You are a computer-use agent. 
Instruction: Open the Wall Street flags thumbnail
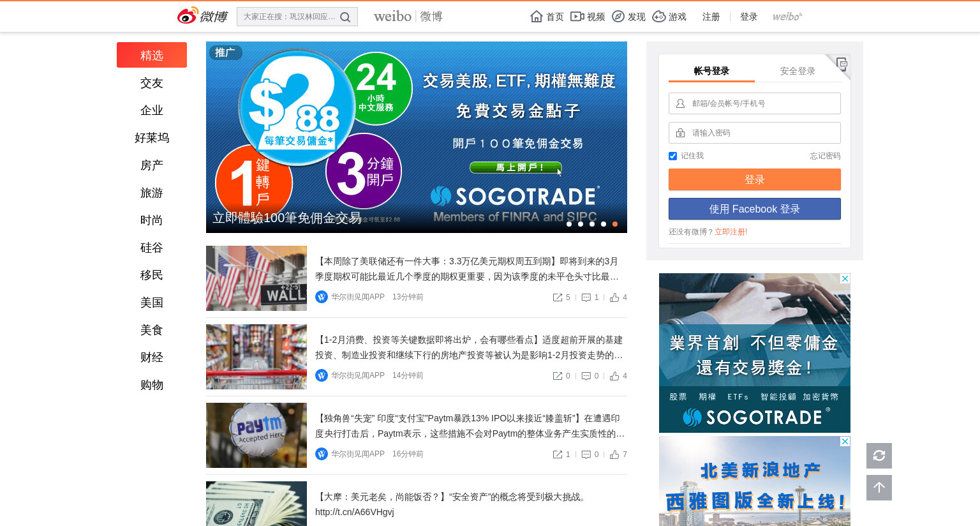pos(256,278)
